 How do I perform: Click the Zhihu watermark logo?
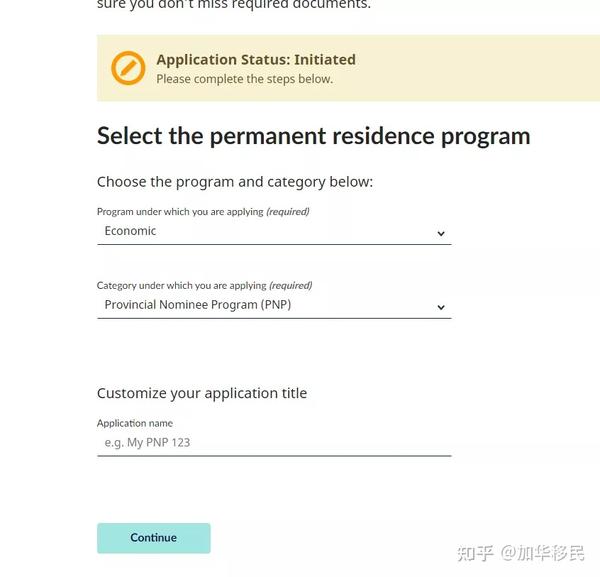pos(475,552)
